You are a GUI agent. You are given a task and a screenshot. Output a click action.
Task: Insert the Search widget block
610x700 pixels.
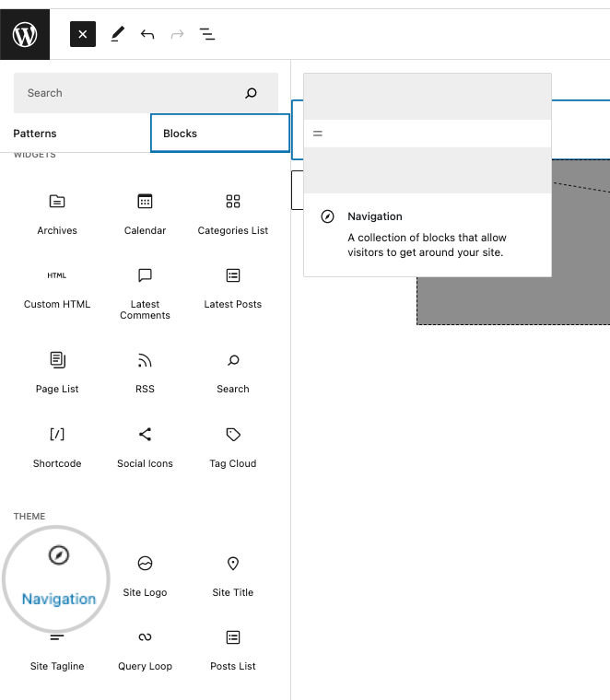point(232,373)
